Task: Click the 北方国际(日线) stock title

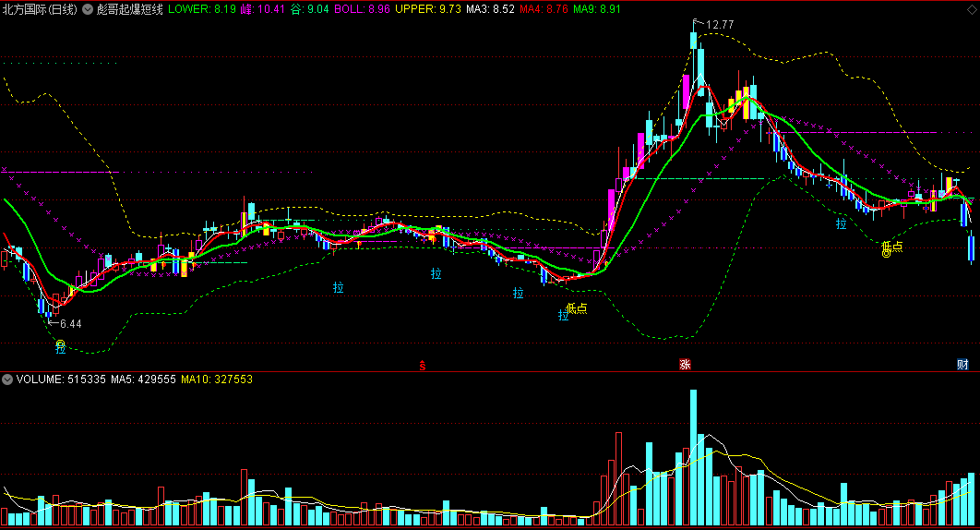Action: point(40,9)
